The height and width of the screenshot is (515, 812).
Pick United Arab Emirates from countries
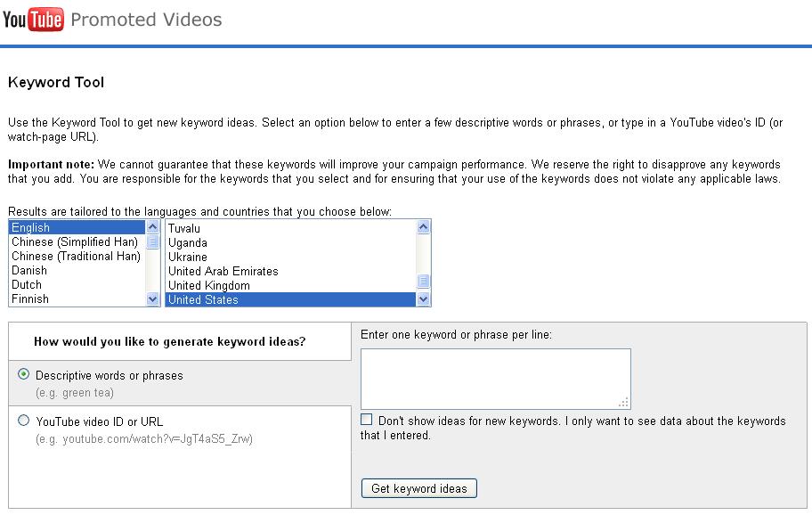coord(223,272)
